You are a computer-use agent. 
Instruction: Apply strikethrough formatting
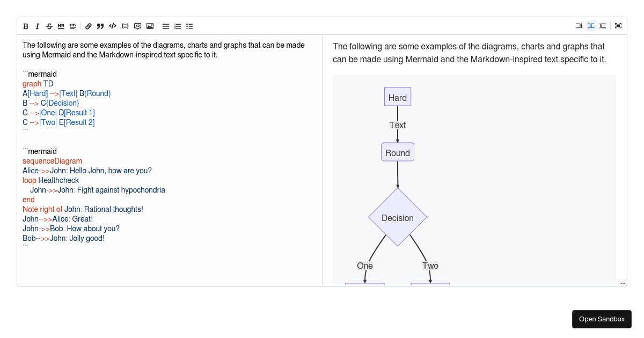tap(49, 26)
